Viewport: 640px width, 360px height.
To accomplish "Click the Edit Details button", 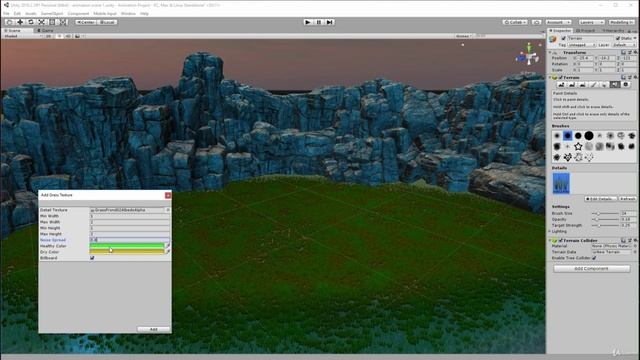I will [601, 199].
